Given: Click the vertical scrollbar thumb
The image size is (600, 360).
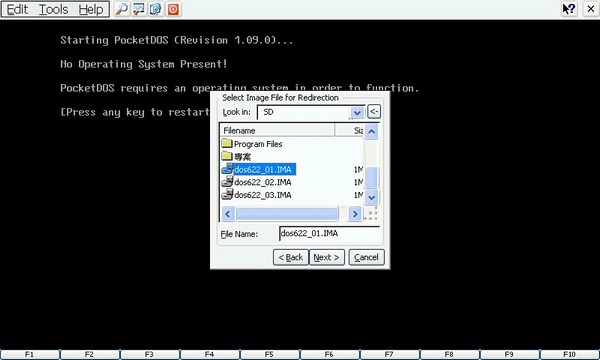Looking at the screenshot, I should [371, 178].
